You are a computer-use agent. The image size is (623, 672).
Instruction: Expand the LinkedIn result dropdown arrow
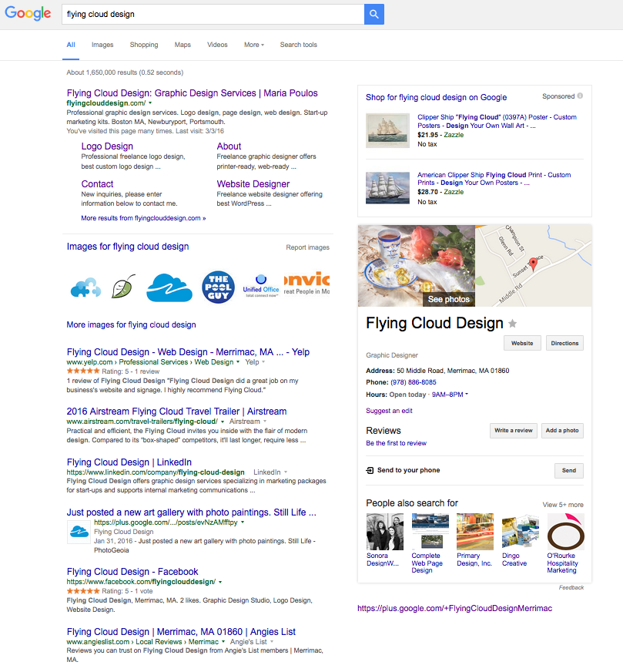click(x=286, y=472)
